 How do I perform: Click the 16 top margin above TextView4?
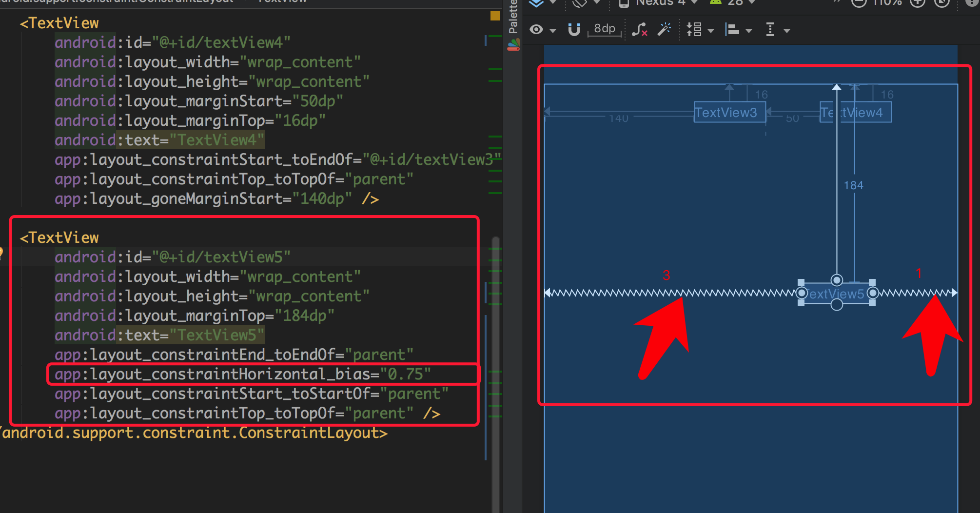pos(887,95)
